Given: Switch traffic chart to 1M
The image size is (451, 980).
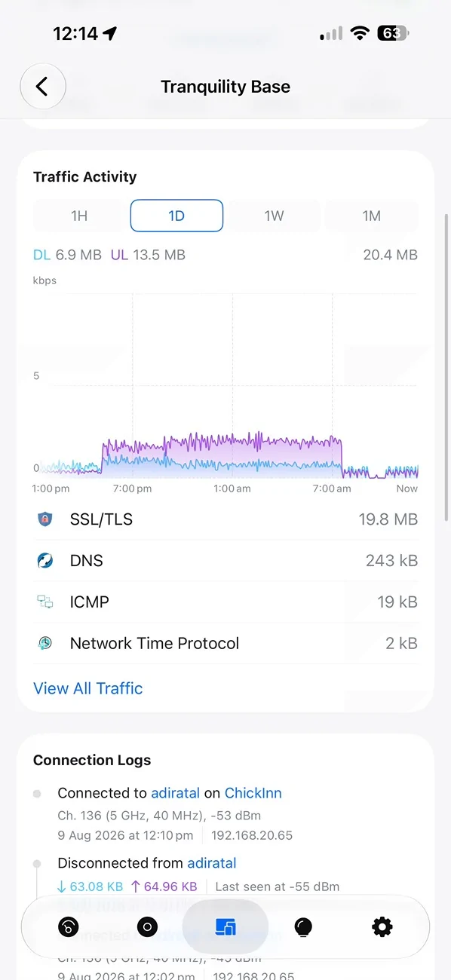Looking at the screenshot, I should [371, 216].
